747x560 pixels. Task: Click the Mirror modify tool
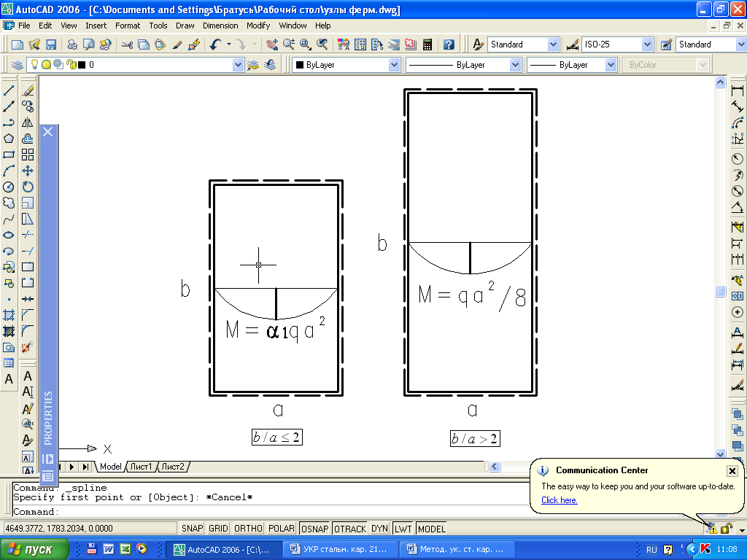28,122
